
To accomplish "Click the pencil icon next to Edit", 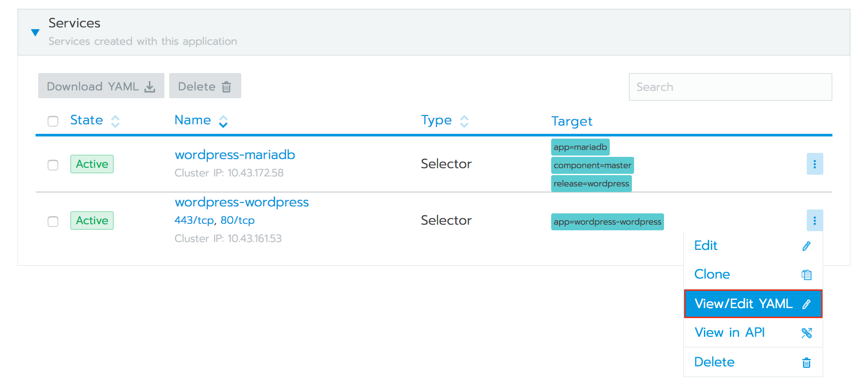I will coord(806,246).
